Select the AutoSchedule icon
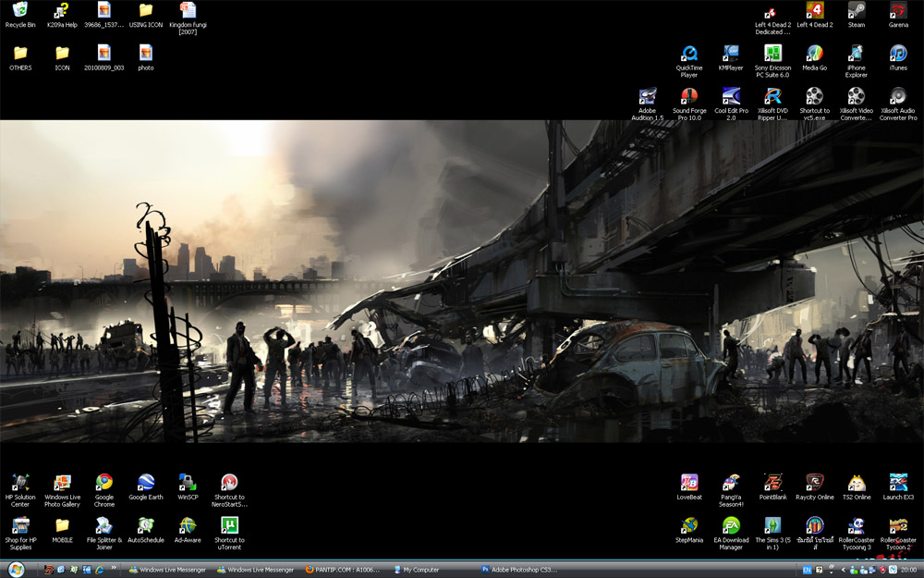The image size is (924, 578). [146, 530]
